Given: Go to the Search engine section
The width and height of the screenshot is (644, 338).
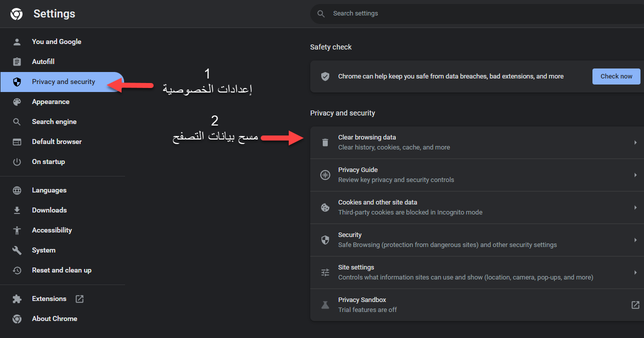Looking at the screenshot, I should point(54,122).
